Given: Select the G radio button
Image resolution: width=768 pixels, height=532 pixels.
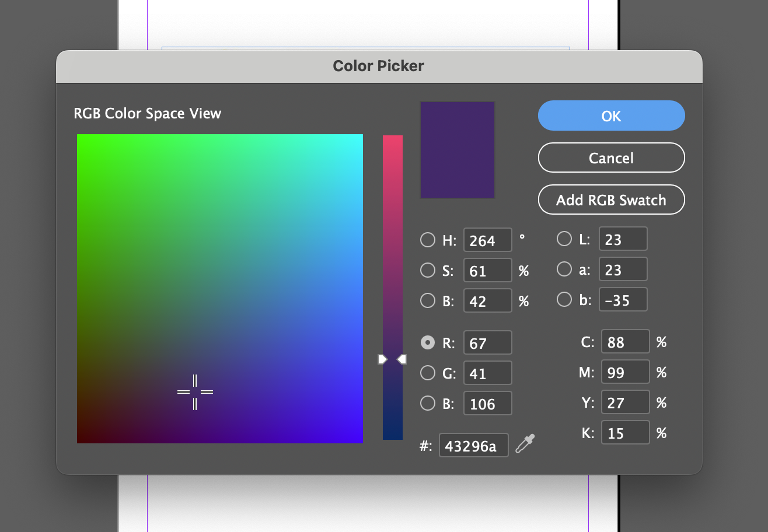Looking at the screenshot, I should pos(427,373).
